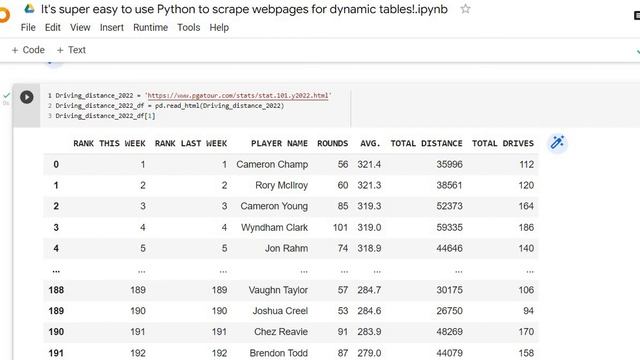
Task: Click the RANK LAST WEEK column header
Action: point(191,143)
